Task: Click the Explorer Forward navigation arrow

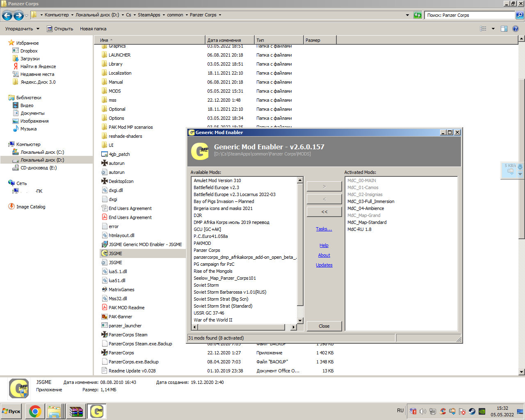Action: (18, 16)
